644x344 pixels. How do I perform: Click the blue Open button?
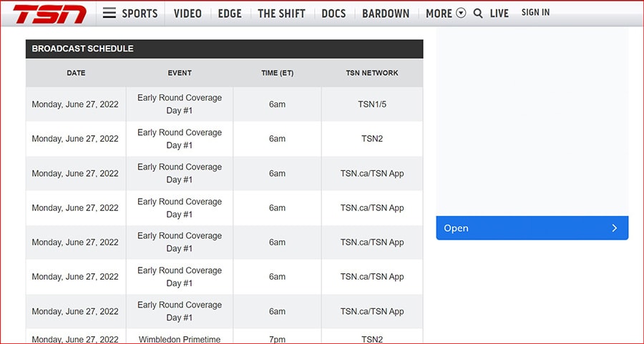coord(532,228)
